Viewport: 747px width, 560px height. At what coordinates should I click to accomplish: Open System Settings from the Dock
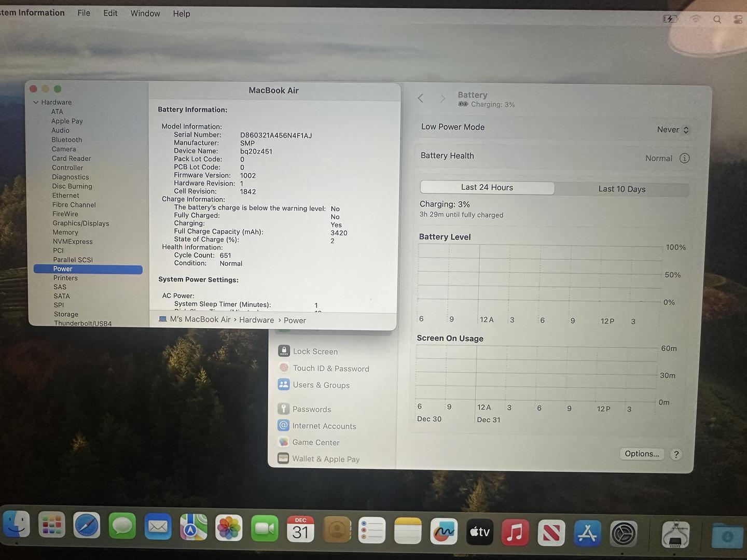pyautogui.click(x=622, y=534)
